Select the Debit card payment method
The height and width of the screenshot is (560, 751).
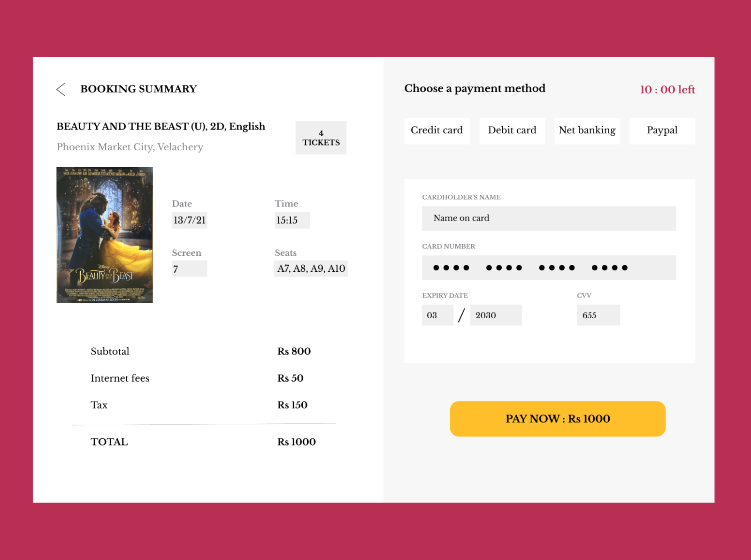[512, 130]
